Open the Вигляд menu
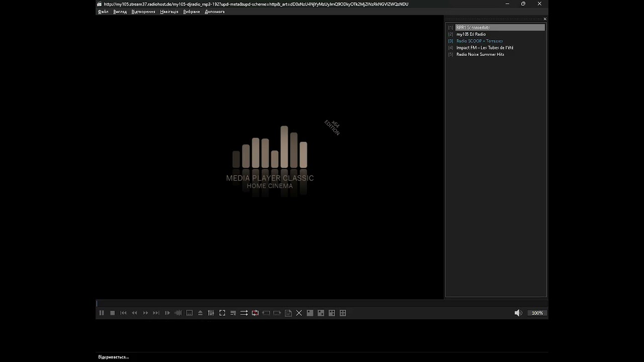Viewport: 644px width, 362px height. [x=120, y=12]
